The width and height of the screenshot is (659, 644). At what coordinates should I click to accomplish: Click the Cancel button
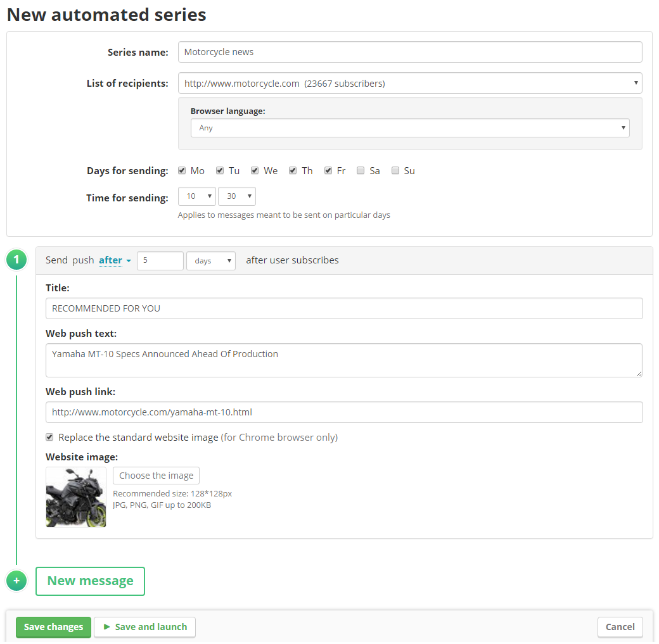tap(620, 627)
